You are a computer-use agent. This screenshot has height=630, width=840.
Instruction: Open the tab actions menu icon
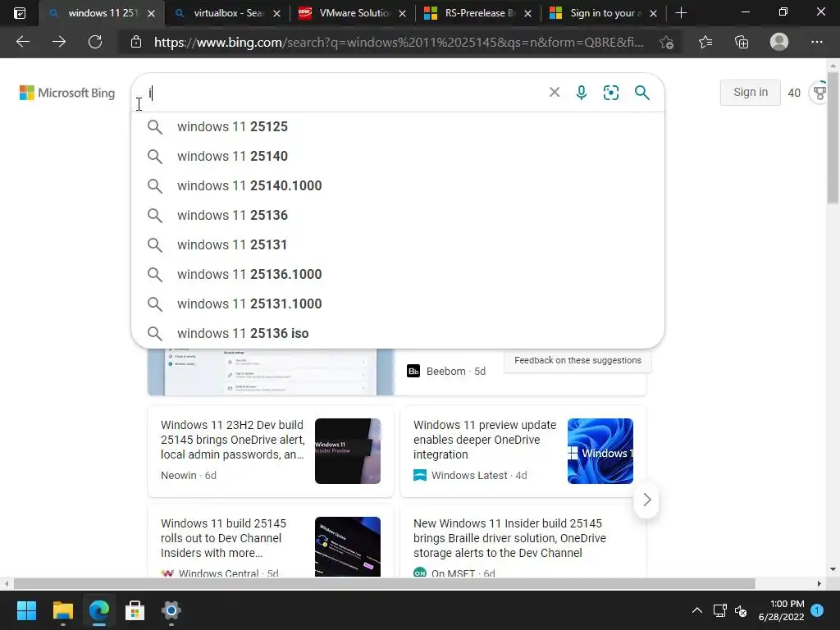tap(20, 13)
